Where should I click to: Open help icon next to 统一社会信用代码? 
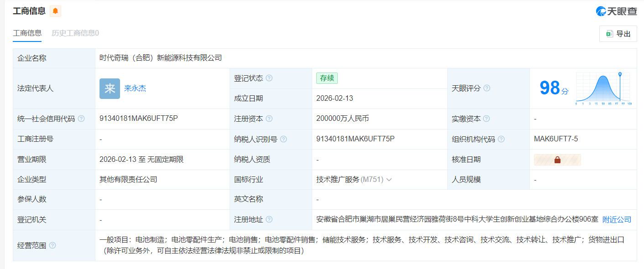pos(81,118)
